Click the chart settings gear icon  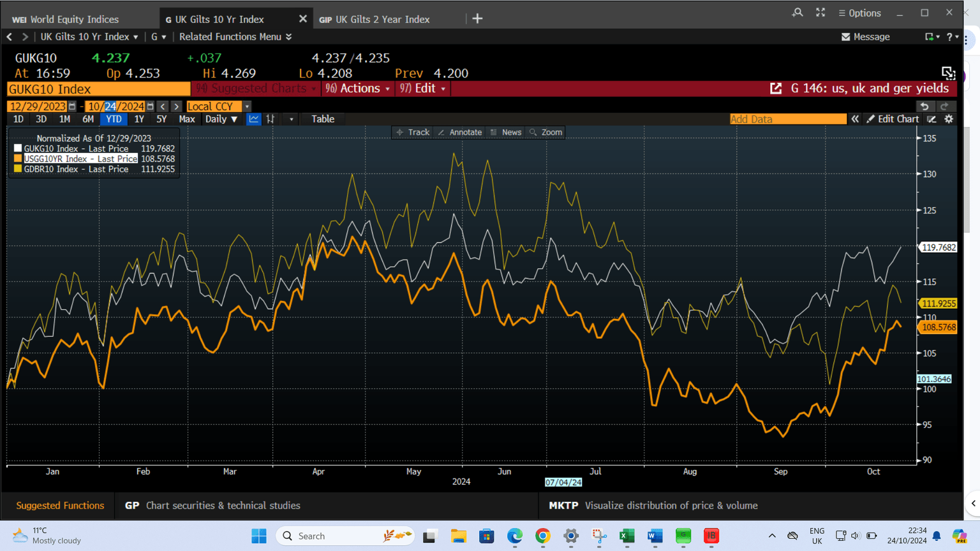949,119
